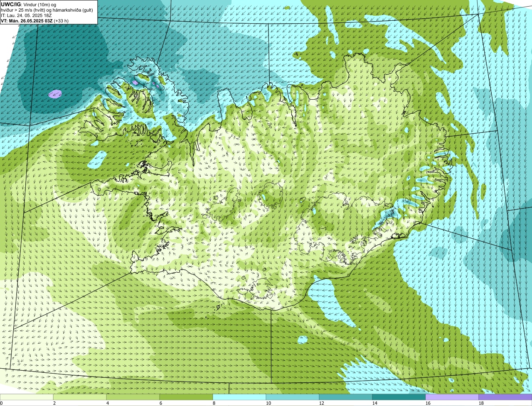The height and width of the screenshot is (406, 532).
Task: Click the 4–6 m/s green legend segment
Action: click(133, 397)
